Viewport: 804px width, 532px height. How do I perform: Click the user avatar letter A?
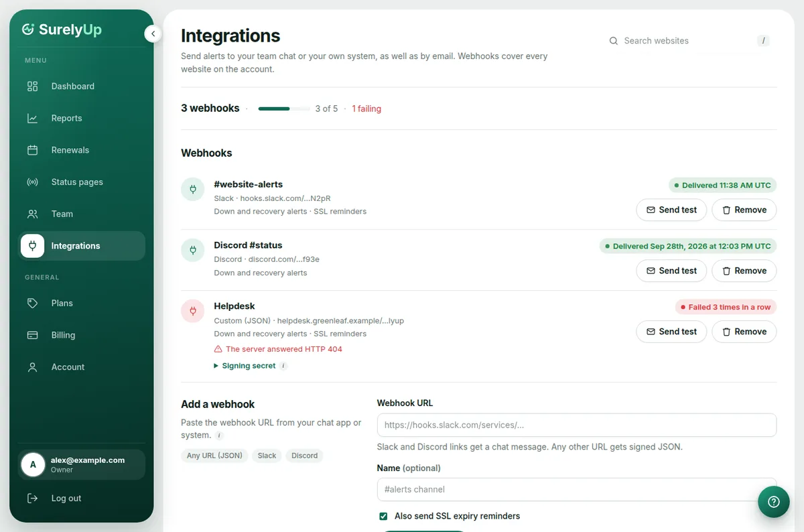point(33,464)
